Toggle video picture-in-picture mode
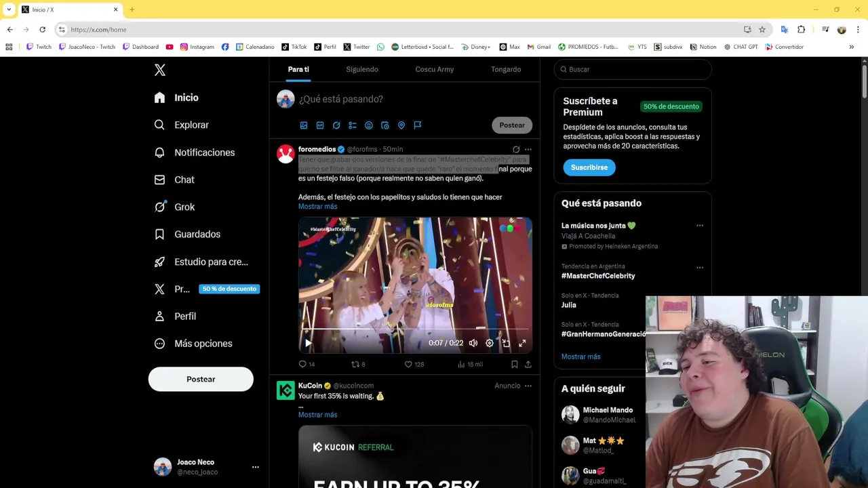 tap(506, 343)
